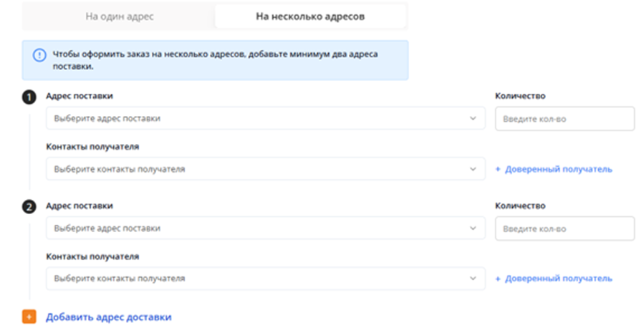The width and height of the screenshot is (644, 328).
Task: Click the blue info banner message text
Action: 215,60
